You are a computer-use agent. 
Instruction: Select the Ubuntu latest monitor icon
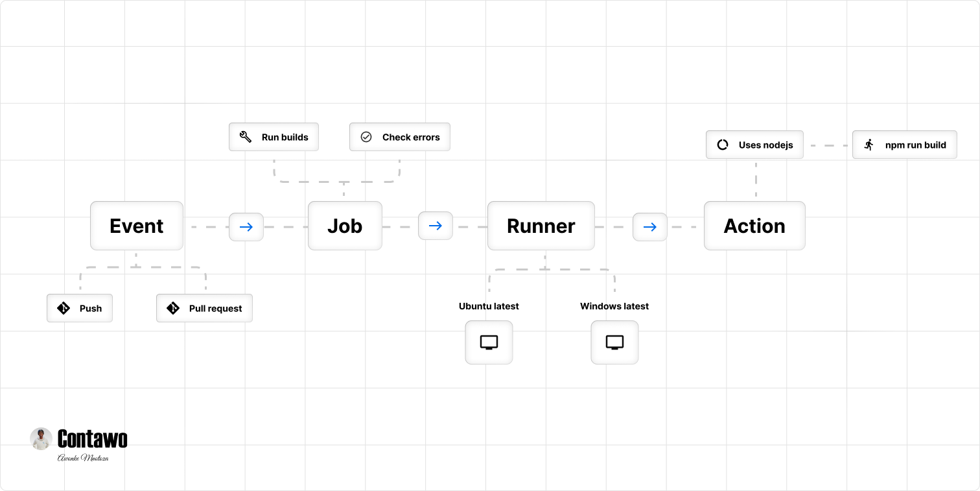pos(489,342)
